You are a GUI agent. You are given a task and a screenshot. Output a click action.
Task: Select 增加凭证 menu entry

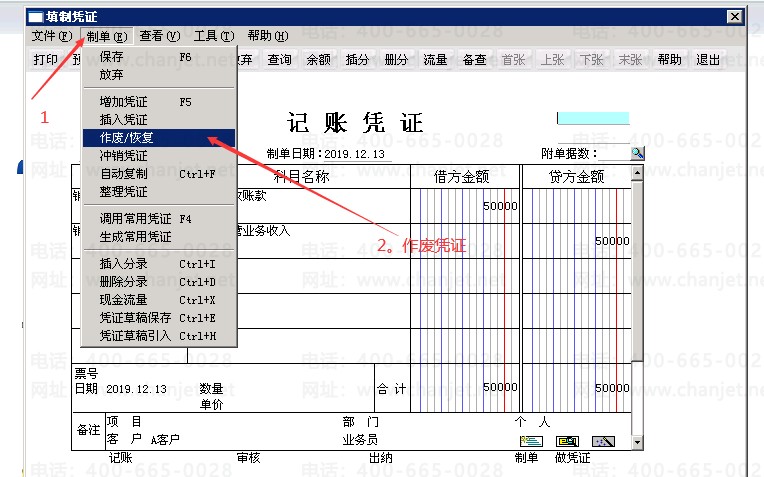159,102
